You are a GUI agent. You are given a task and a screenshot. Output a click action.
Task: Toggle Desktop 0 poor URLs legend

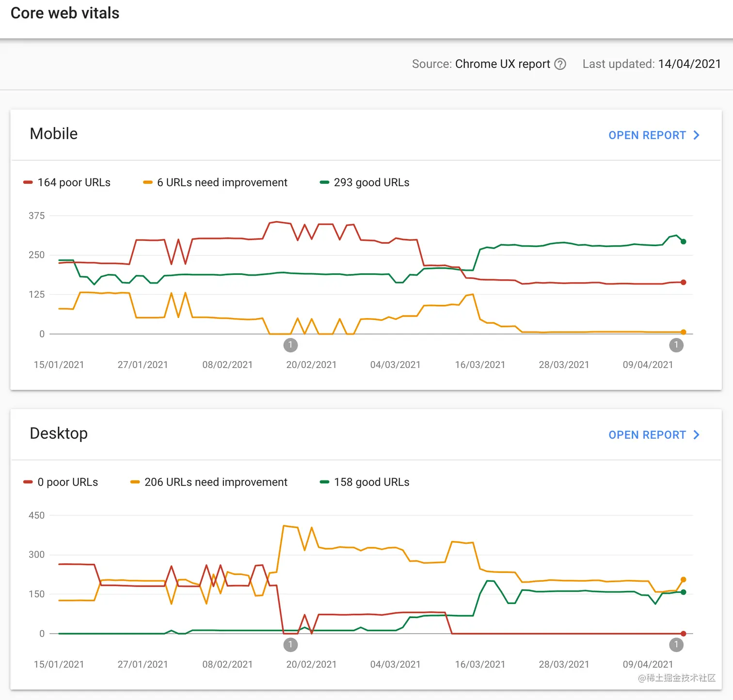(x=61, y=482)
